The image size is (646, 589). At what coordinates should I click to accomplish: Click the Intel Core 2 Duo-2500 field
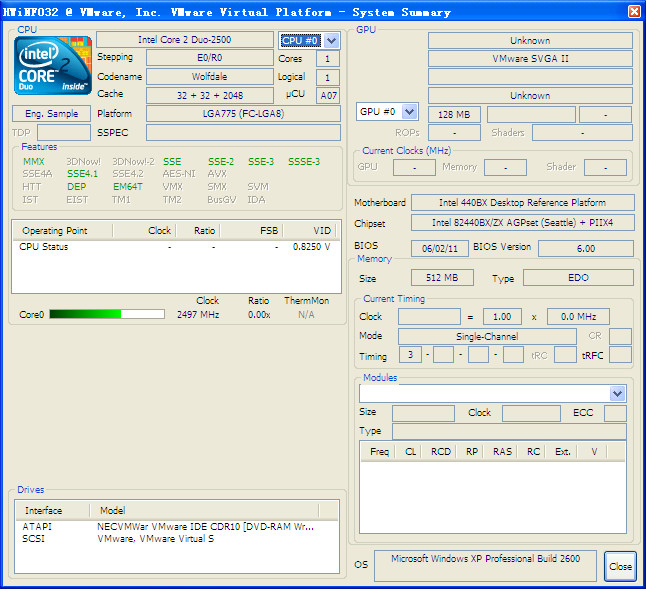185,40
